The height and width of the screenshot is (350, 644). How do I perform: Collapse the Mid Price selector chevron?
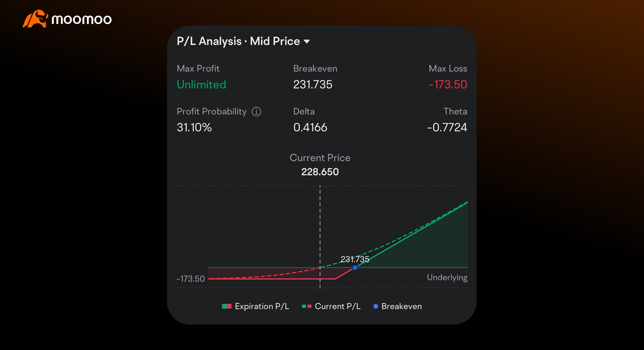[x=307, y=41]
